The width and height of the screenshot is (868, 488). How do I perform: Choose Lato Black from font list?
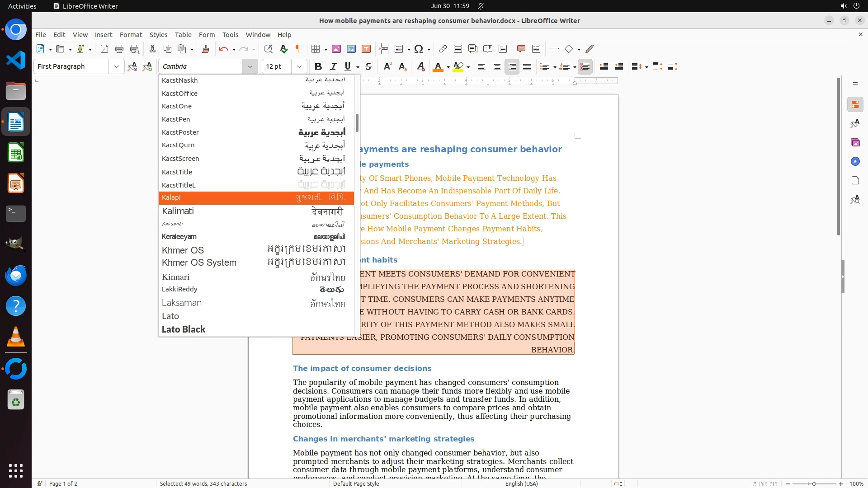pyautogui.click(x=184, y=329)
